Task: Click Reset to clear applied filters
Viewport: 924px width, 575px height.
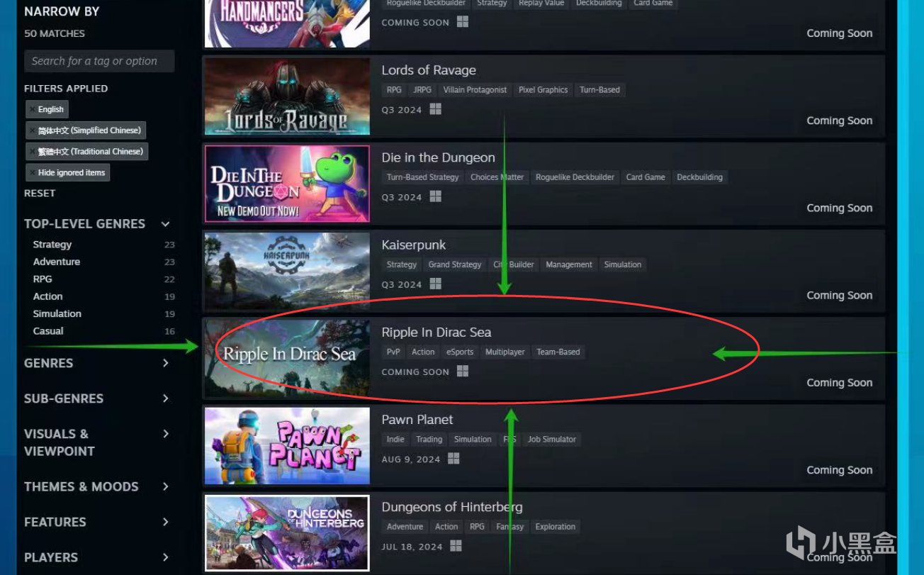Action: pos(40,193)
